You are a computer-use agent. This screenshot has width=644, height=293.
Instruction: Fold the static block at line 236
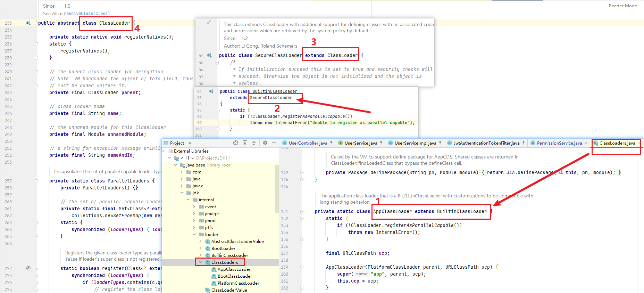(x=36, y=44)
